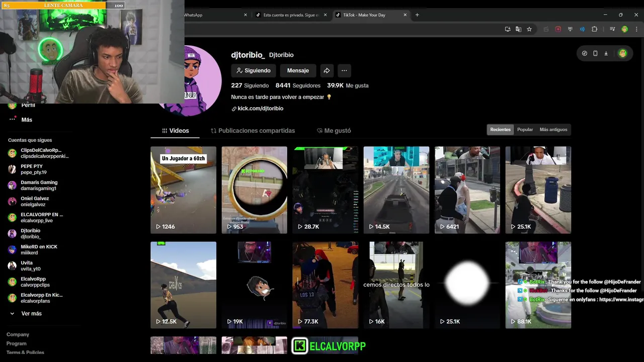Open the three-dot more options on profile
This screenshot has width=644, height=362.
344,70
